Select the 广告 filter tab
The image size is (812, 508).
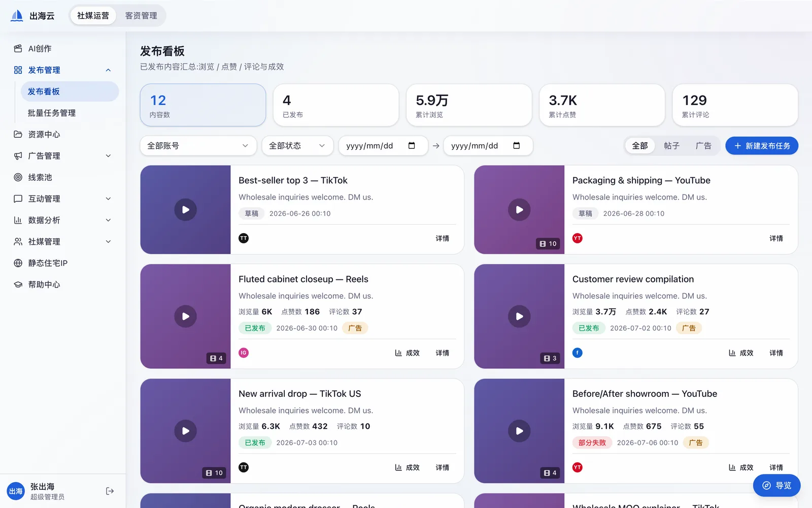click(x=703, y=146)
